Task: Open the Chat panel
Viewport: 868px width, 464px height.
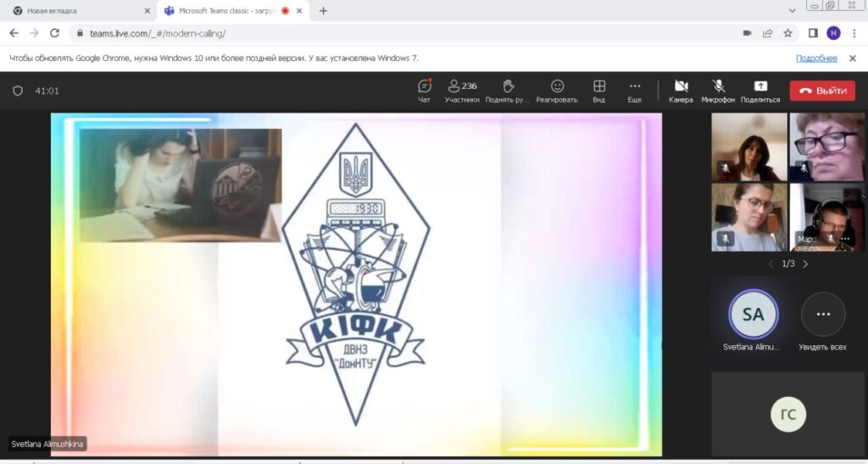Action: (424, 91)
